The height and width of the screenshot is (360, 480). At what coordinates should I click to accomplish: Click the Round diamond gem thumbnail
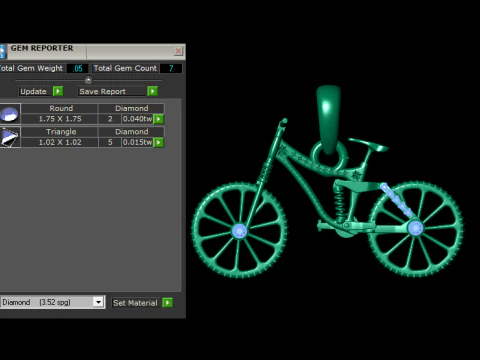[x=10, y=114]
